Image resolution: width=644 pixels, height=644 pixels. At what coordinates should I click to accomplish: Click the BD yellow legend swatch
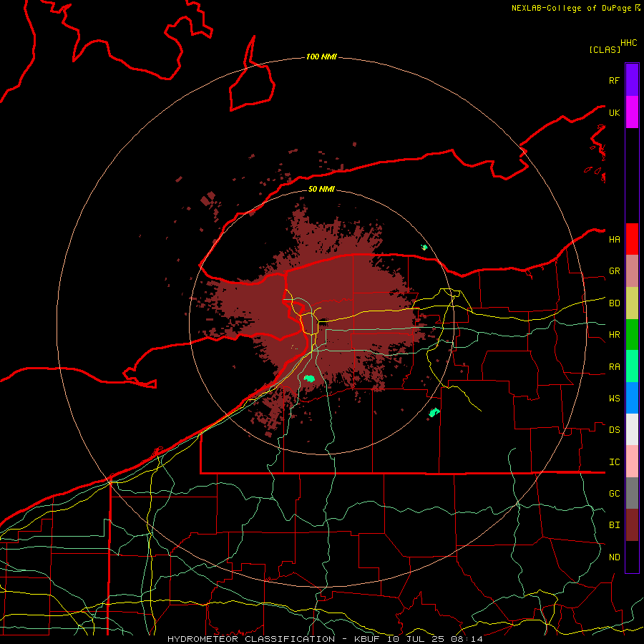click(x=632, y=303)
